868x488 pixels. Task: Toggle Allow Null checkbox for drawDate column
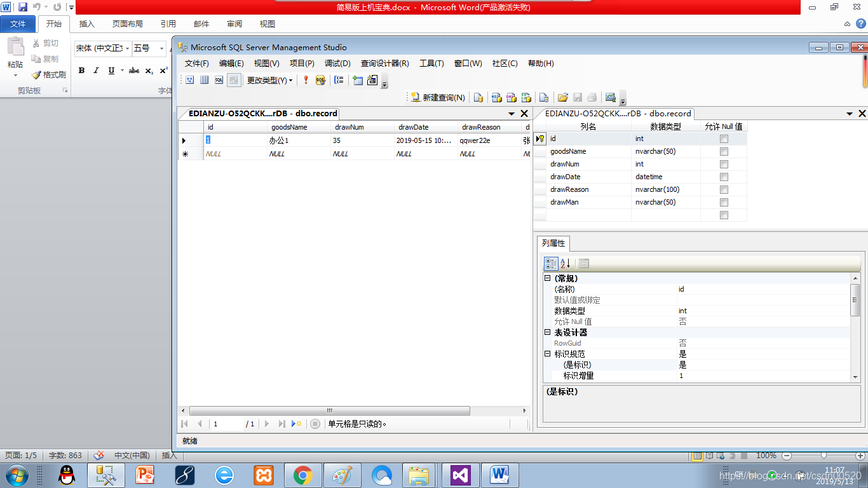point(724,177)
